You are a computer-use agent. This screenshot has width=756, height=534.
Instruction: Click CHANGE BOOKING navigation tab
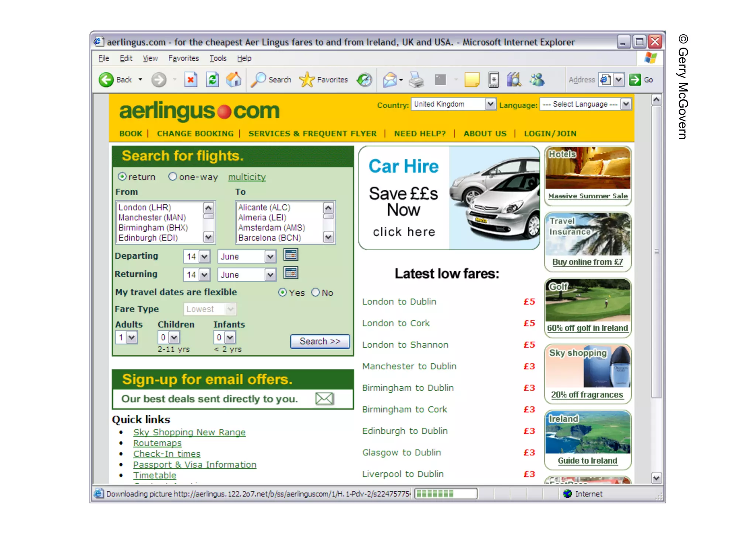coord(195,134)
